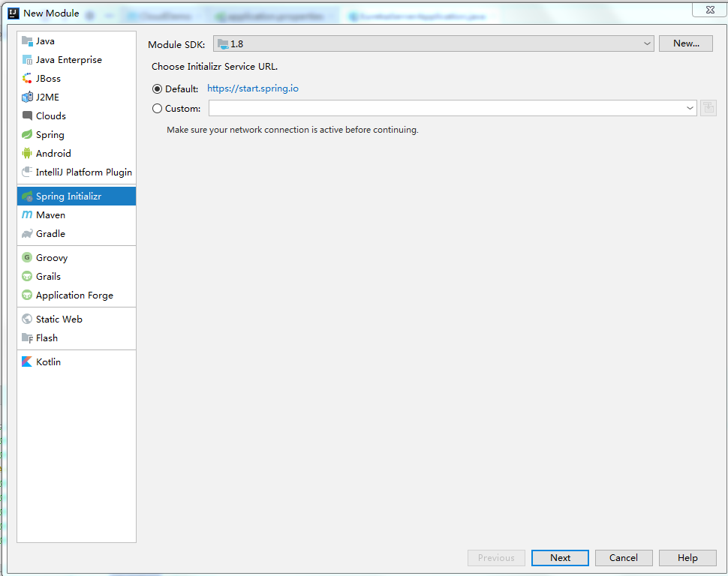Screen dimensions: 728x576
Task: Select Java module type
Action: coord(77,41)
